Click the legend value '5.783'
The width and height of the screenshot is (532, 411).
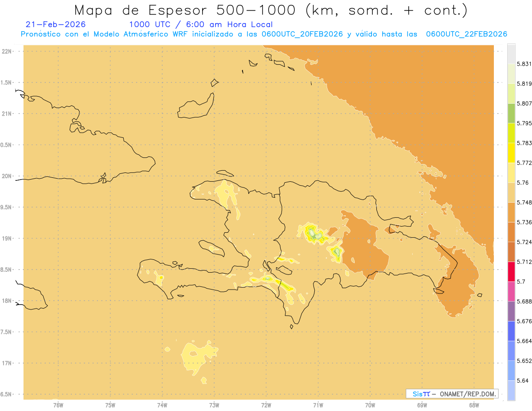pos(524,143)
